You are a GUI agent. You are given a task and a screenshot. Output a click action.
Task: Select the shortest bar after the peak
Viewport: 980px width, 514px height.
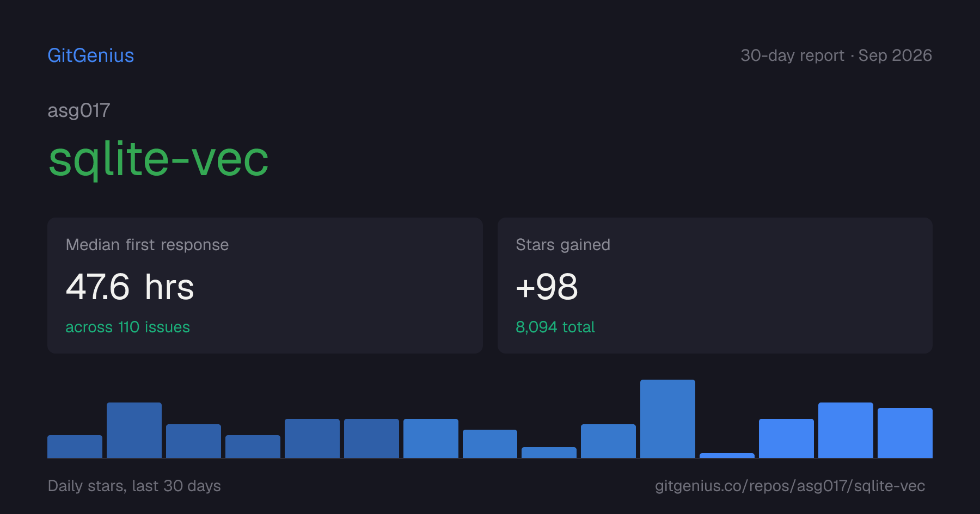coord(727,455)
